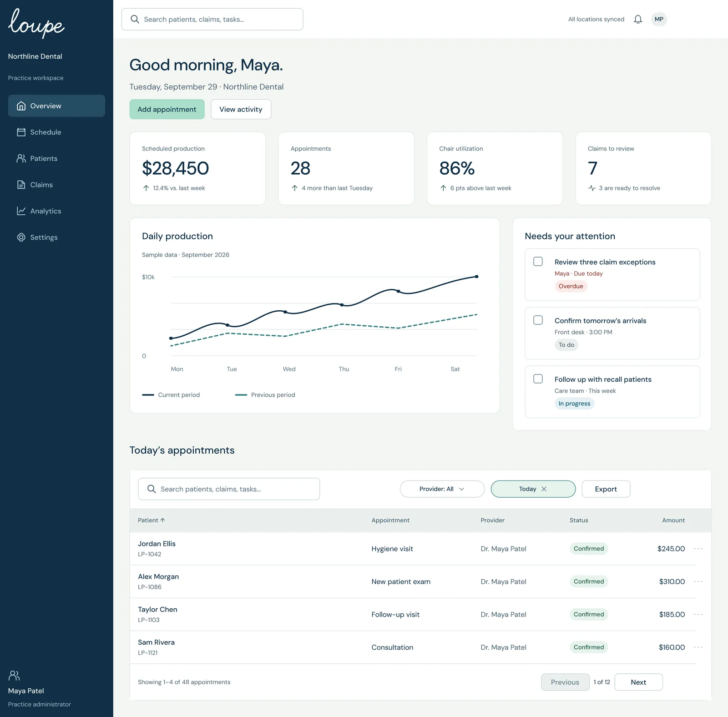
Task: Go to the Overview page
Action: pos(56,106)
